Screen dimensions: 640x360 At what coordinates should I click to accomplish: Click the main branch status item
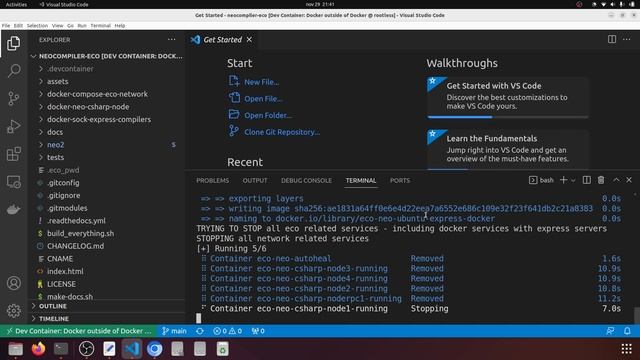tap(174, 331)
